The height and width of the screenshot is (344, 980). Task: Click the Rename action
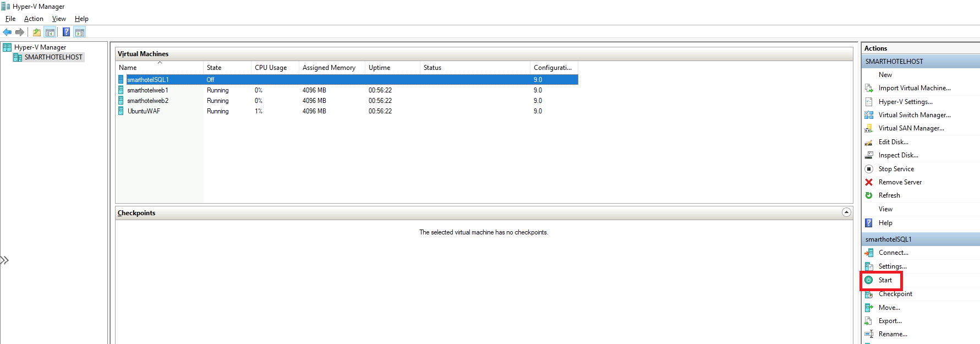pyautogui.click(x=893, y=334)
